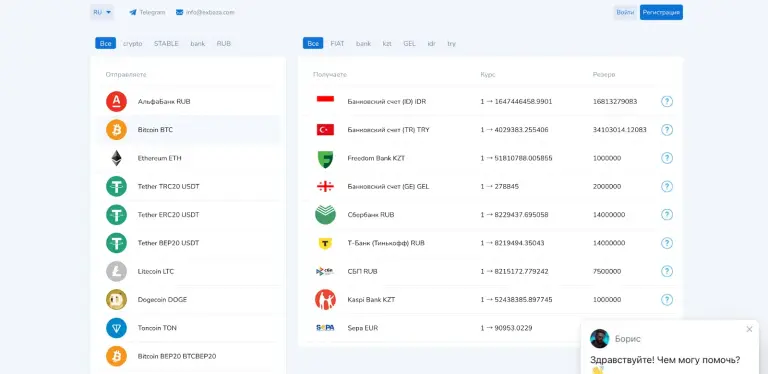
Task: Filter send currencies by crypto
Action: (133, 44)
